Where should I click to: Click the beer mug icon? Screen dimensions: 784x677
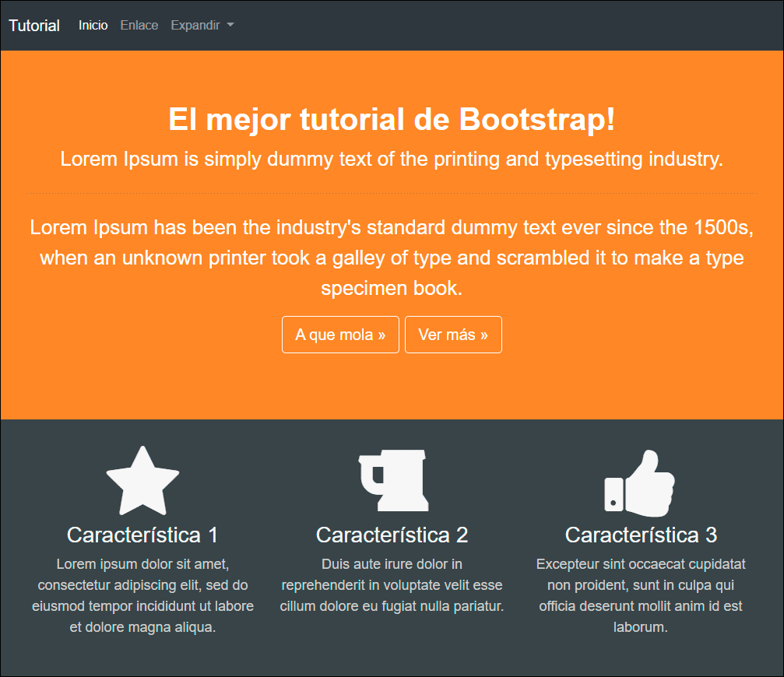392,481
